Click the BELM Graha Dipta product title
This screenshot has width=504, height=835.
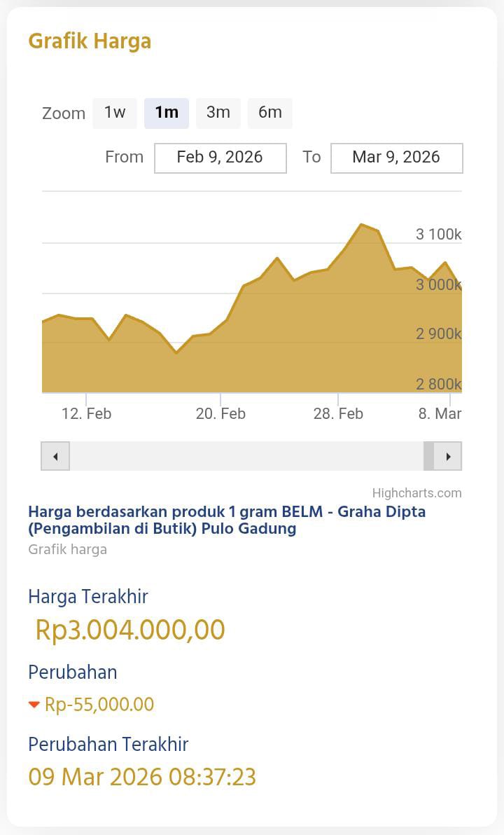(x=227, y=520)
